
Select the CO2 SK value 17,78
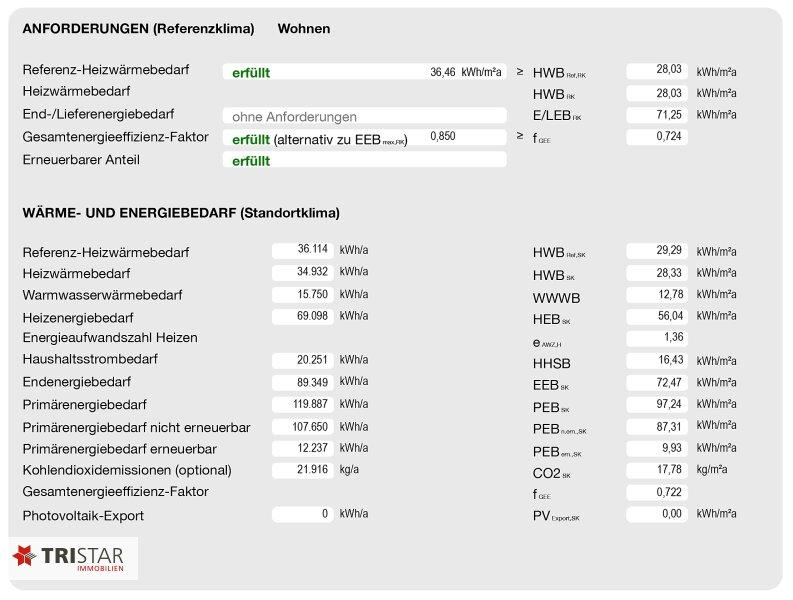(657, 470)
